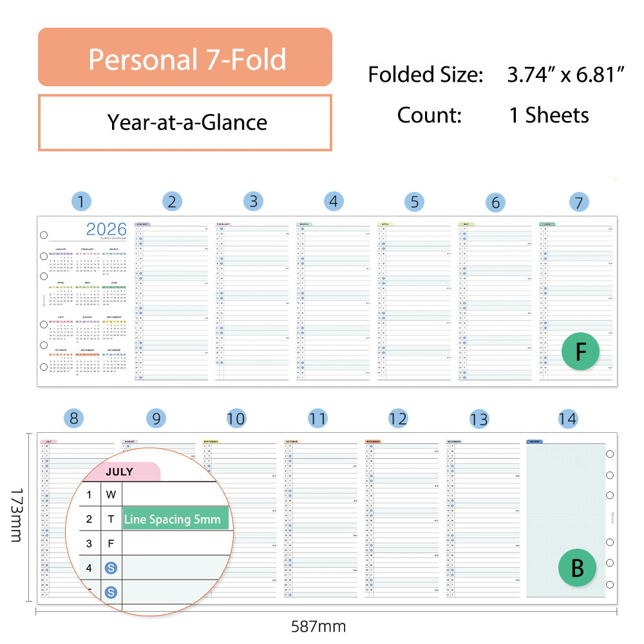Click the green F front-side badge
The height and width of the screenshot is (644, 644).
(580, 352)
